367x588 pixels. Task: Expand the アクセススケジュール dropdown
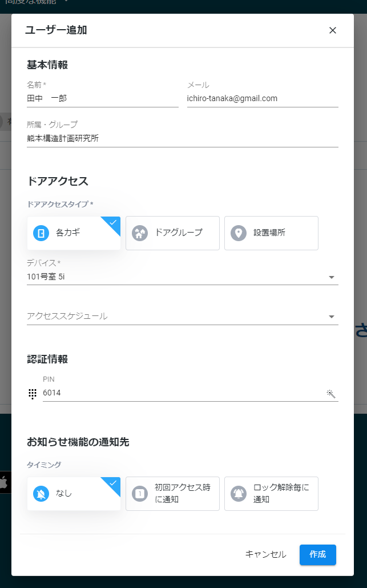pos(183,317)
